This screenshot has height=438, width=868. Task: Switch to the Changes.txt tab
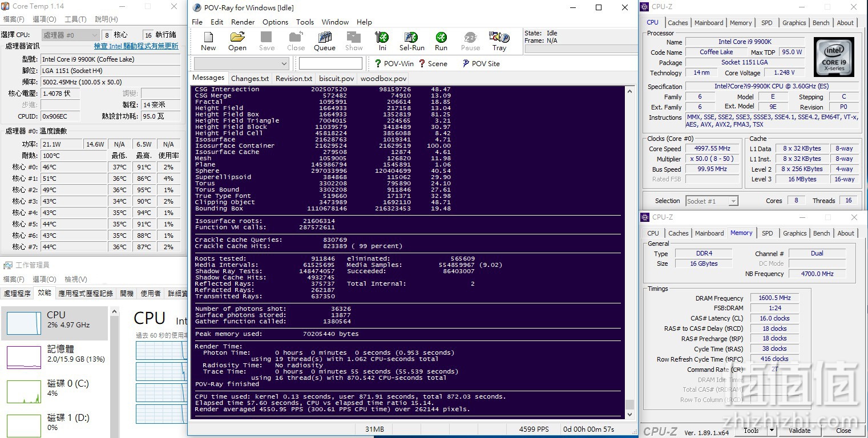click(x=249, y=79)
